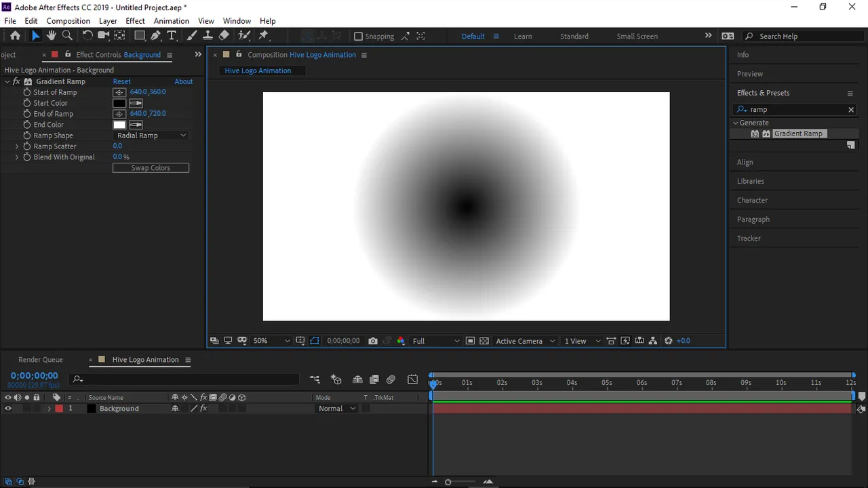Select the Zoom magnifier tool
The height and width of the screenshot is (488, 868).
67,36
